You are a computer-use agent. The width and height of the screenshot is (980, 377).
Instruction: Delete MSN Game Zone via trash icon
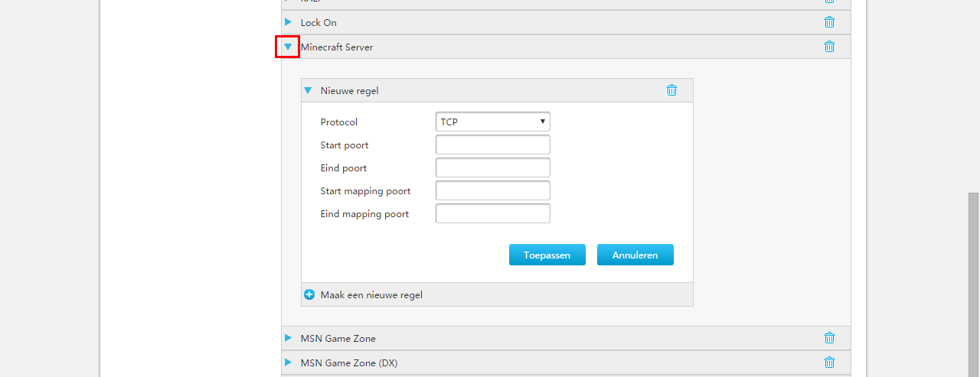pyautogui.click(x=829, y=338)
